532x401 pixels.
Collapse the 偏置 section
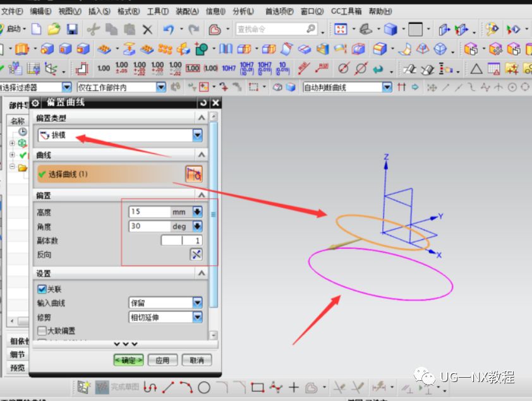click(202, 195)
